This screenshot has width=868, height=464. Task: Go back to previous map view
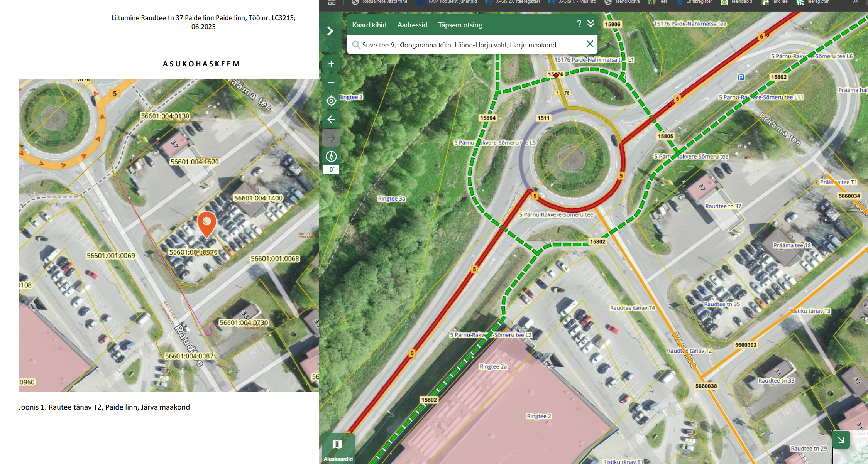click(x=331, y=120)
